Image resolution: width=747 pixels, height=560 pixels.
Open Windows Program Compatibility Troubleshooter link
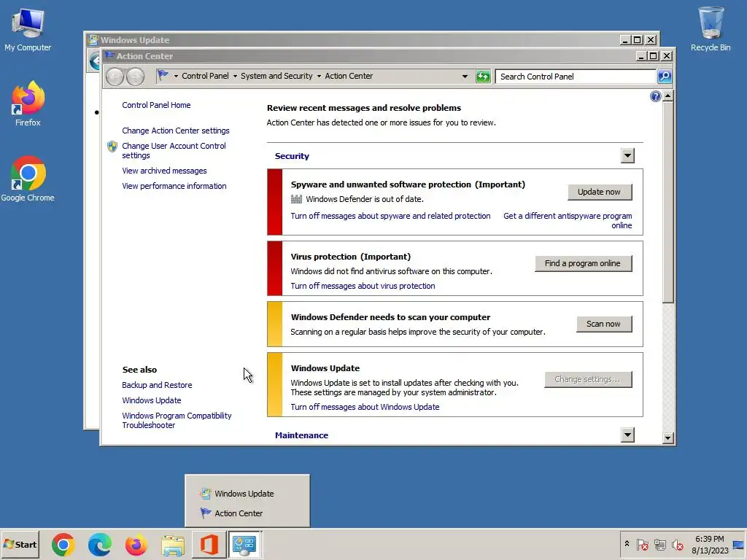[177, 420]
